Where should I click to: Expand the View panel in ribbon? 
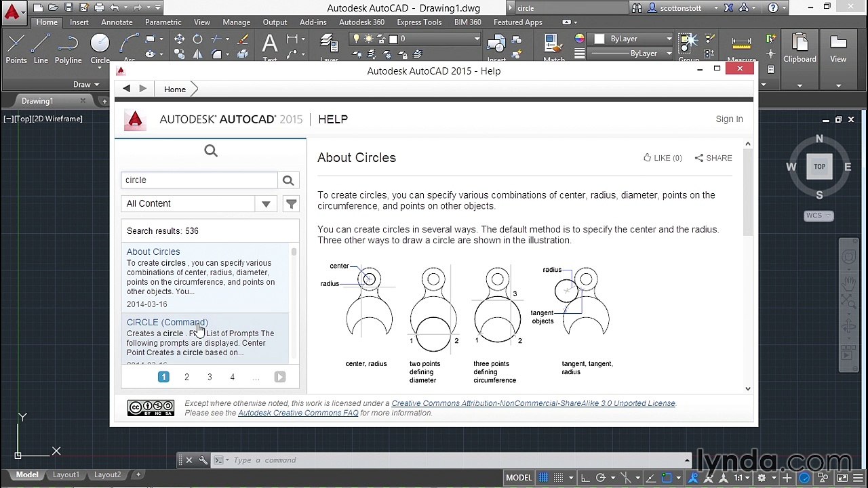tap(838, 85)
